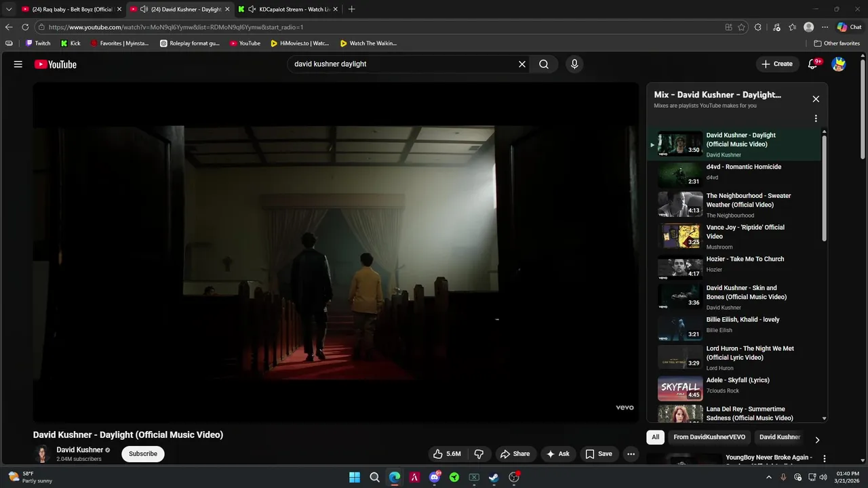Open the HiMovies.to bookmark
Viewport: 868px width, 488px height.
coord(299,43)
